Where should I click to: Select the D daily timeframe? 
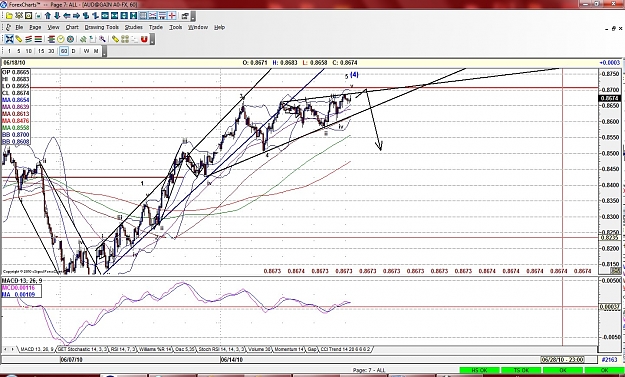[x=73, y=51]
